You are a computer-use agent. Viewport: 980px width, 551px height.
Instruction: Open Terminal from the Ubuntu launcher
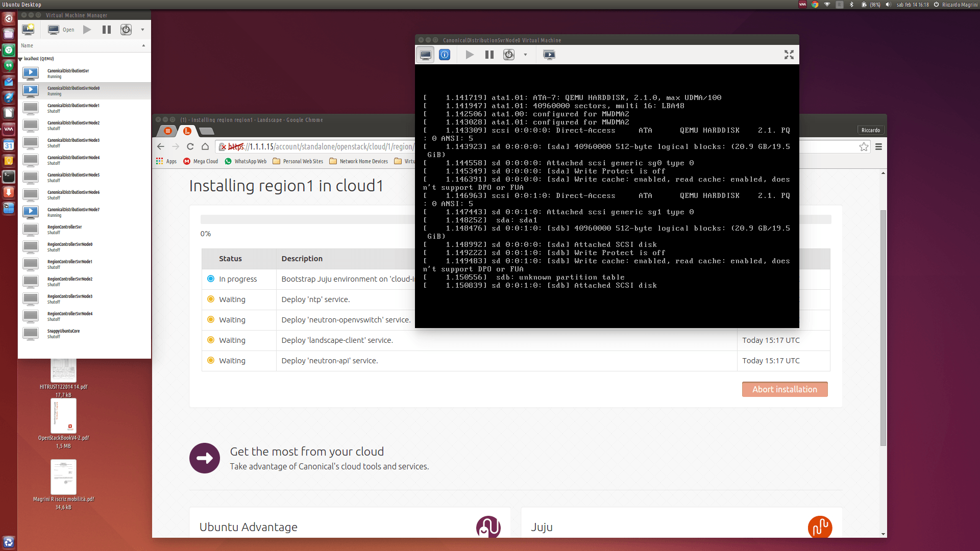(9, 177)
